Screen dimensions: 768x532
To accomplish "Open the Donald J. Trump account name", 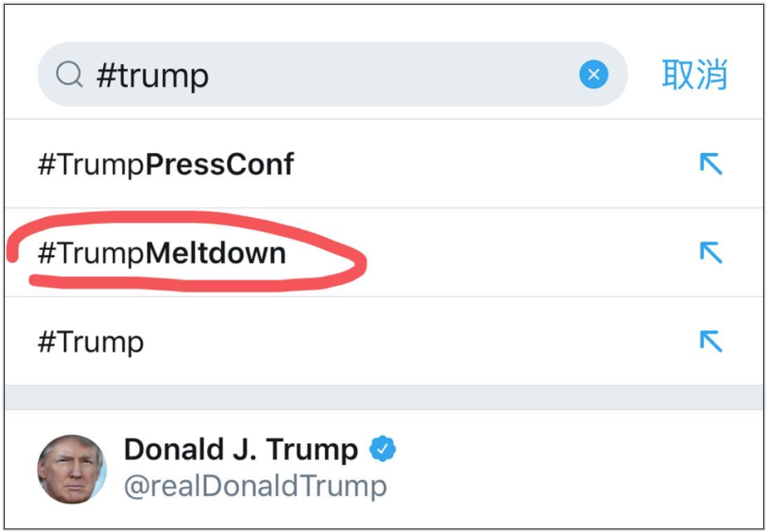I will pyautogui.click(x=241, y=449).
